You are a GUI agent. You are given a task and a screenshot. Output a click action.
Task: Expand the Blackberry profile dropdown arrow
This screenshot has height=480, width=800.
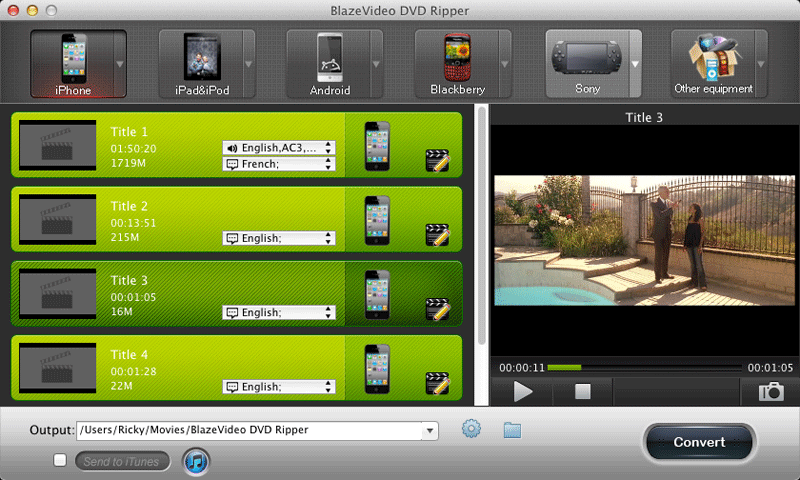coord(505,64)
